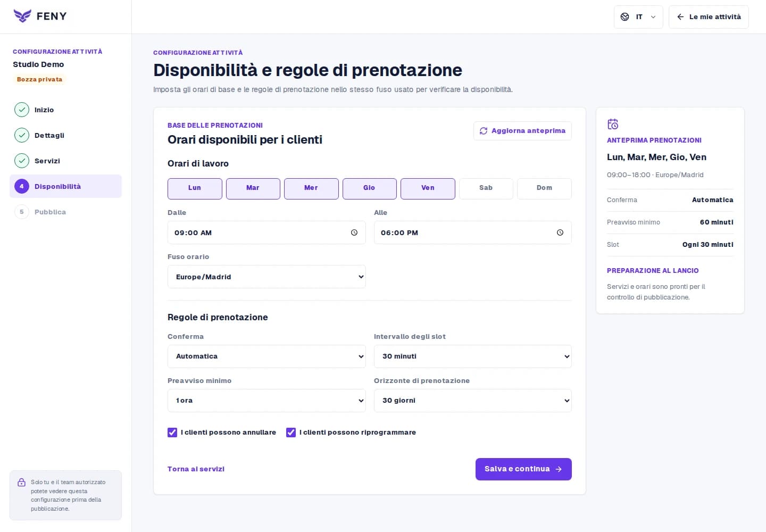Click Salva e continua button
The image size is (766, 532).
click(523, 469)
